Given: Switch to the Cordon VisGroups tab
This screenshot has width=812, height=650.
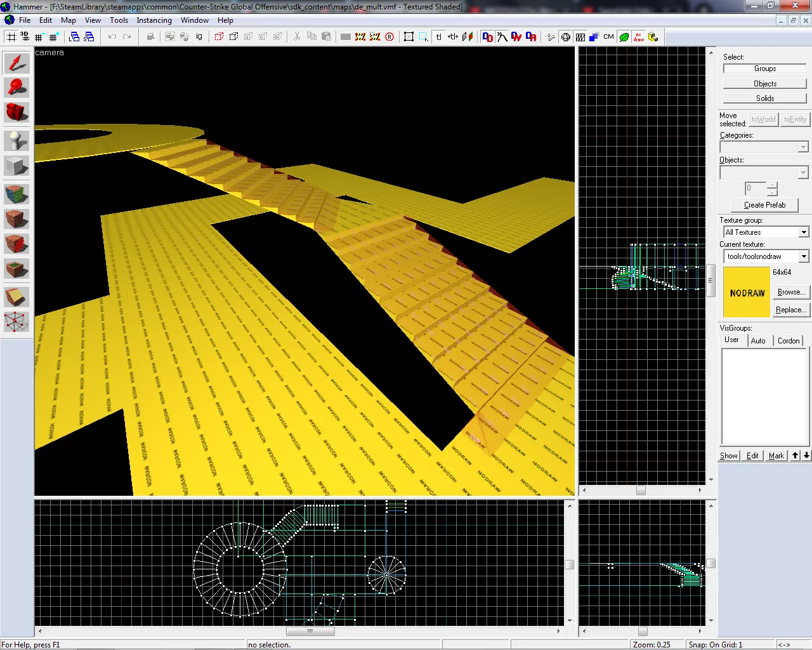Looking at the screenshot, I should 789,341.
